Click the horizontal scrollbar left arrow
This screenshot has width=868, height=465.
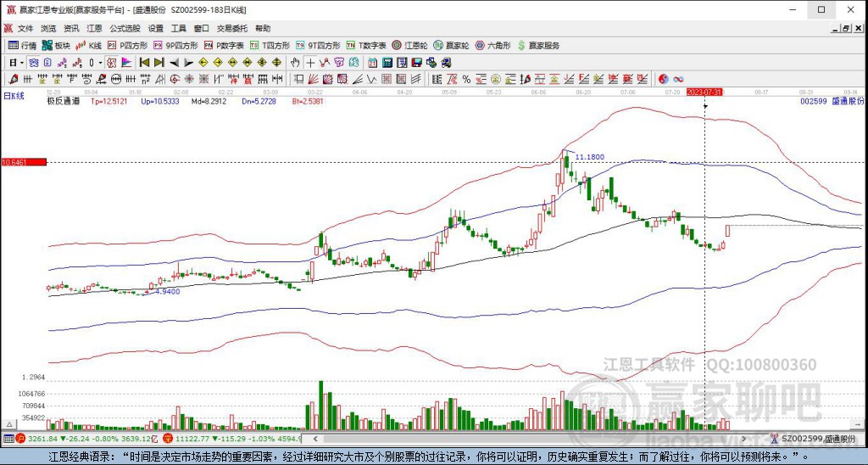pos(315,439)
